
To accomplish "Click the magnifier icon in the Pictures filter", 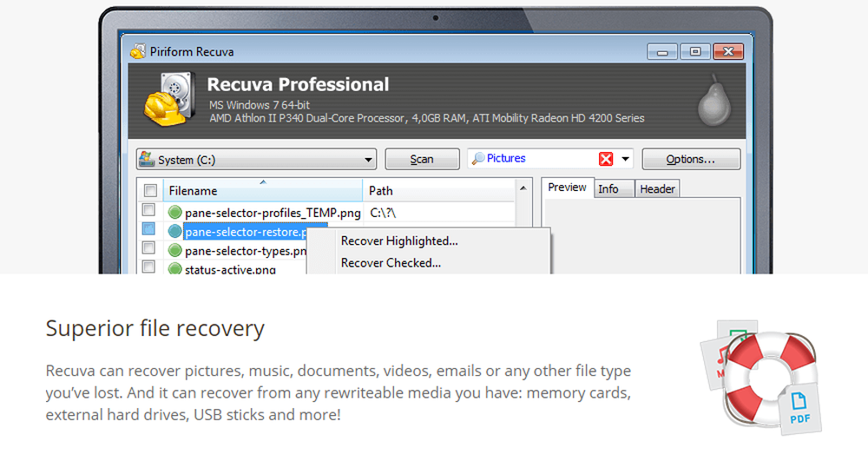I will point(477,158).
